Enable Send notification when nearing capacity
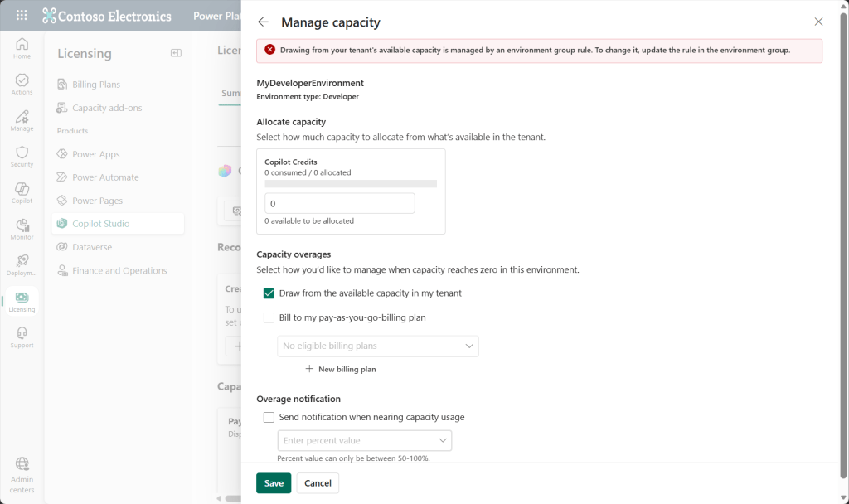 [269, 418]
